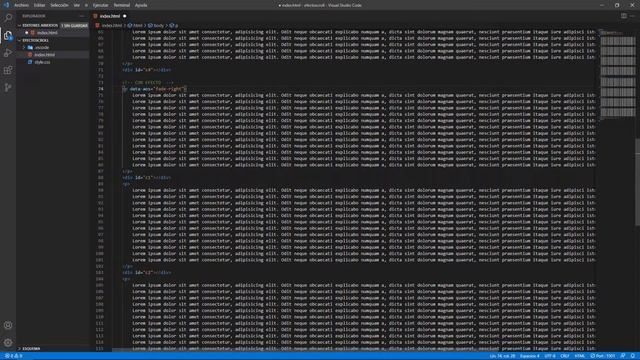The image size is (640, 360).
Task: Click the minimap code overview
Action: (617, 73)
